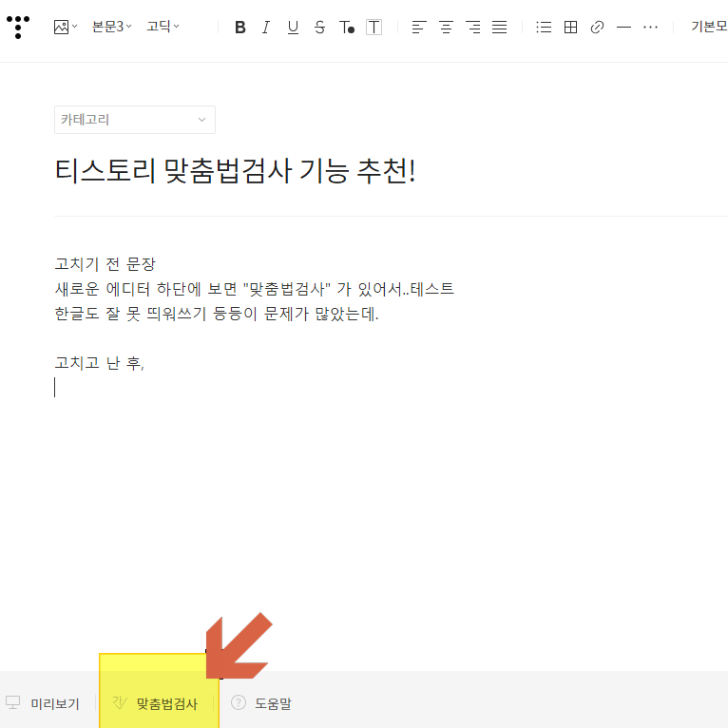Viewport: 728px width, 728px height.
Task: Click the text line "고치고 난 후,"
Action: (100, 363)
